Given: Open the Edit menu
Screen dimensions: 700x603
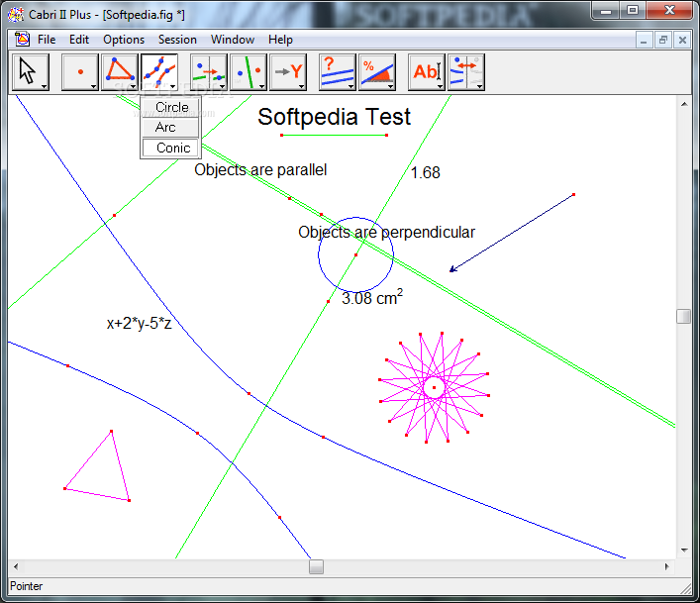Looking at the screenshot, I should pos(79,40).
